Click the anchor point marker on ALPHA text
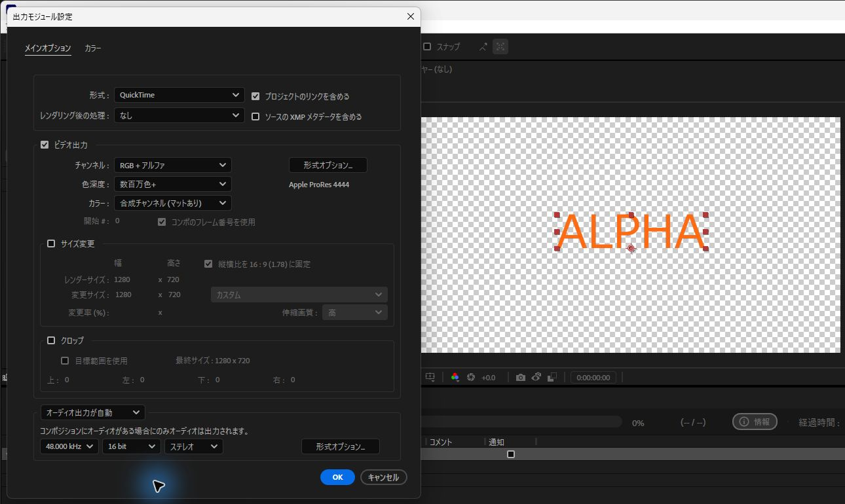 point(631,248)
